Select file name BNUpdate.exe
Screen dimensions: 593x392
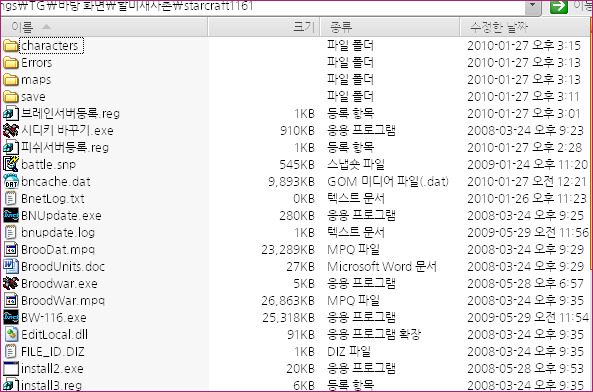(x=61, y=215)
